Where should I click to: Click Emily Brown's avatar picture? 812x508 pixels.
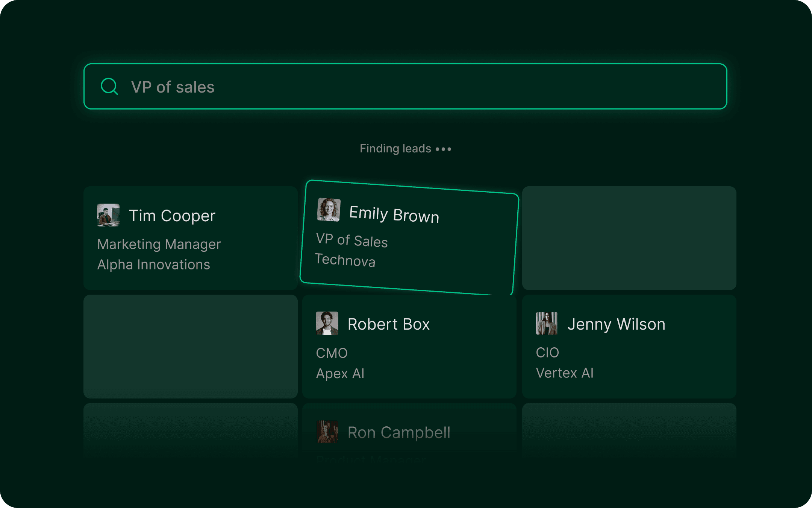[x=329, y=210]
